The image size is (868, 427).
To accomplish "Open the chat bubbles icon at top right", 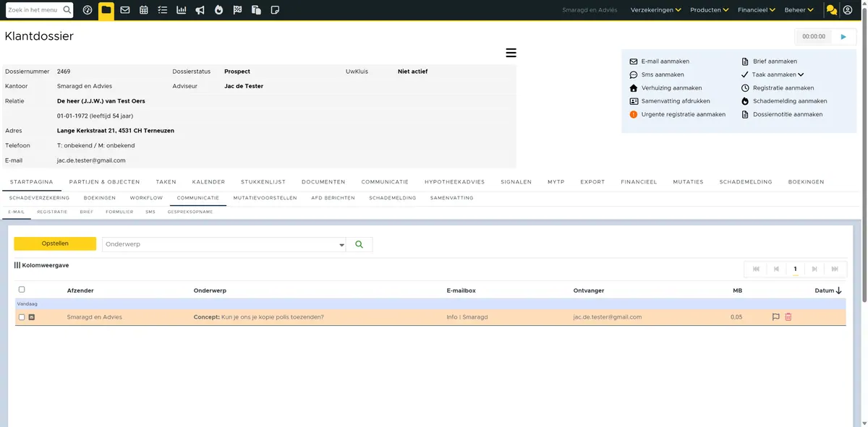I will click(832, 10).
